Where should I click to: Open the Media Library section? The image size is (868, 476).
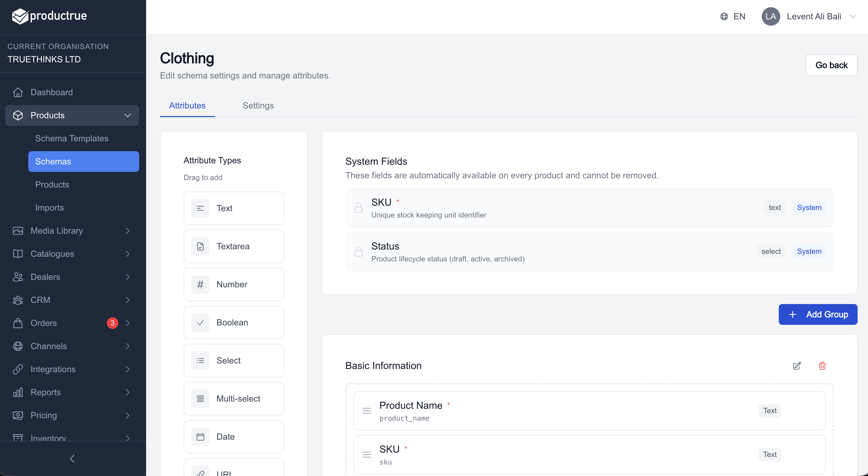tap(56, 230)
